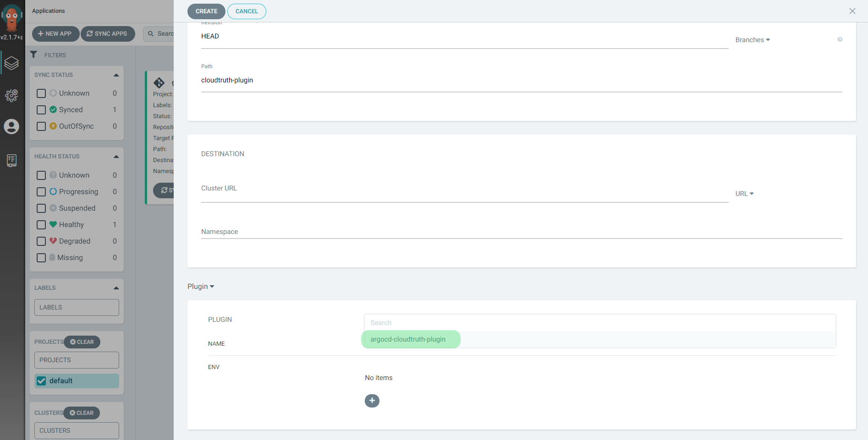Open the Applications layers icon in sidebar
Image resolution: width=868 pixels, height=440 pixels.
click(x=11, y=63)
